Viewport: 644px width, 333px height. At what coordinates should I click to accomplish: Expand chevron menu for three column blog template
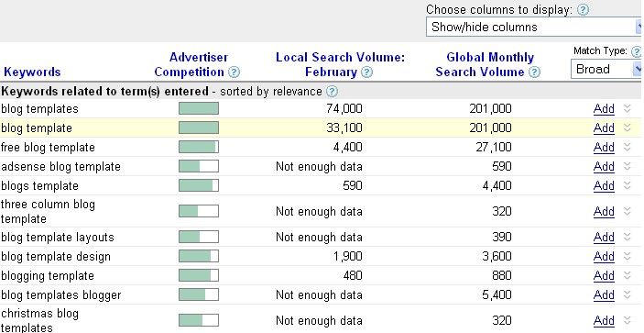pos(627,211)
